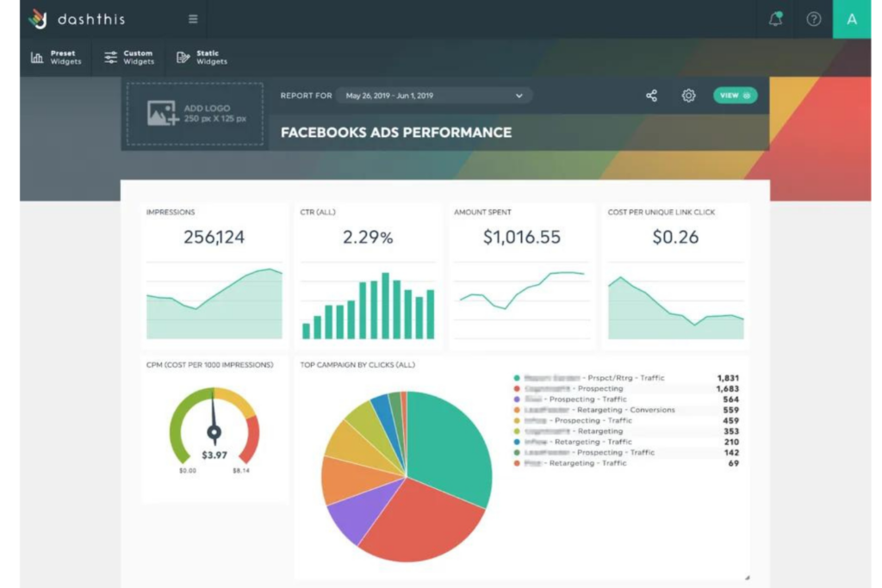Image resolution: width=882 pixels, height=588 pixels.
Task: Click the gauge minimum label $0.00
Action: pyautogui.click(x=188, y=471)
